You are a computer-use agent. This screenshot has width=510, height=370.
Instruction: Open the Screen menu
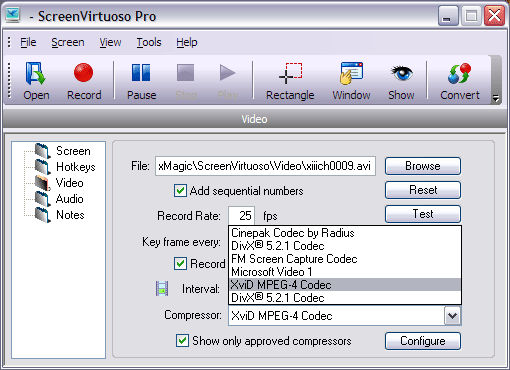[68, 42]
